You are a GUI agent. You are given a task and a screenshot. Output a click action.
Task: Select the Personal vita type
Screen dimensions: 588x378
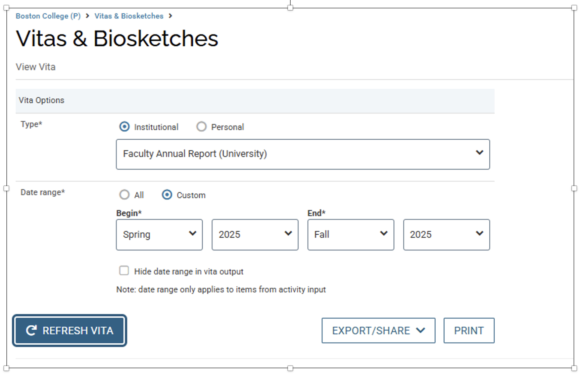201,127
